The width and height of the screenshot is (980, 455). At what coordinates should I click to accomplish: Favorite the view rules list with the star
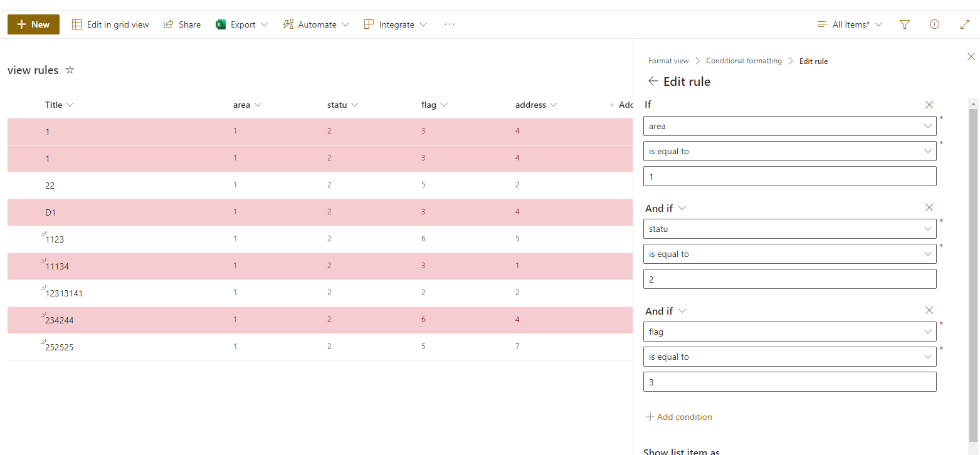pyautogui.click(x=70, y=70)
